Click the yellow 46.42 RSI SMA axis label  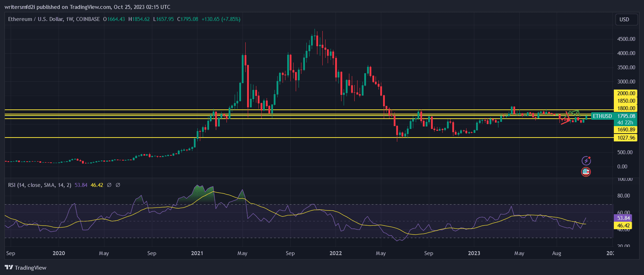623,226
